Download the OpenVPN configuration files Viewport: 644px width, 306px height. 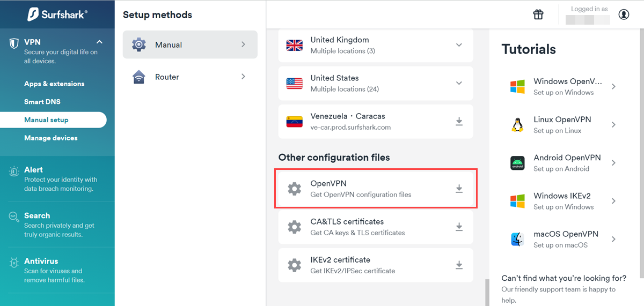tap(459, 189)
